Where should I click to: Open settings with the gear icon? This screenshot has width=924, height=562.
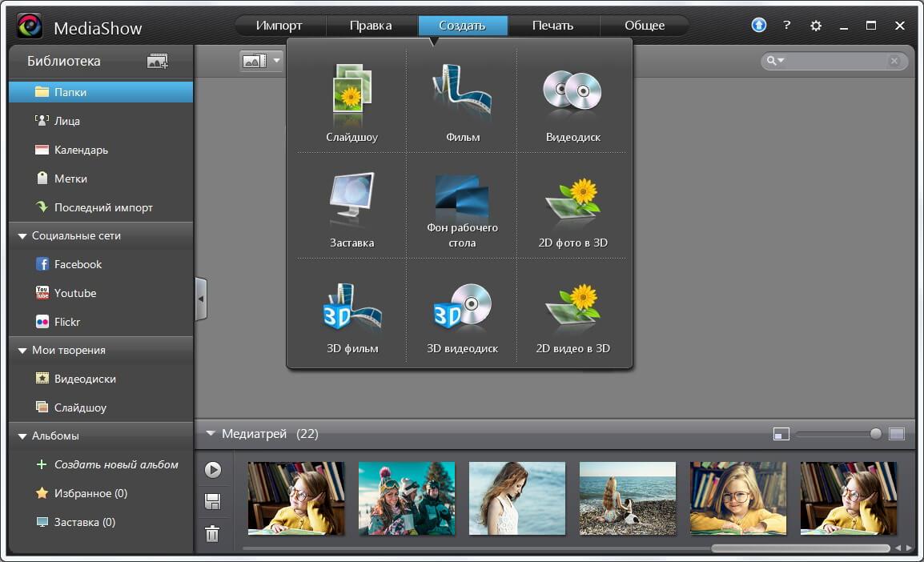point(816,26)
